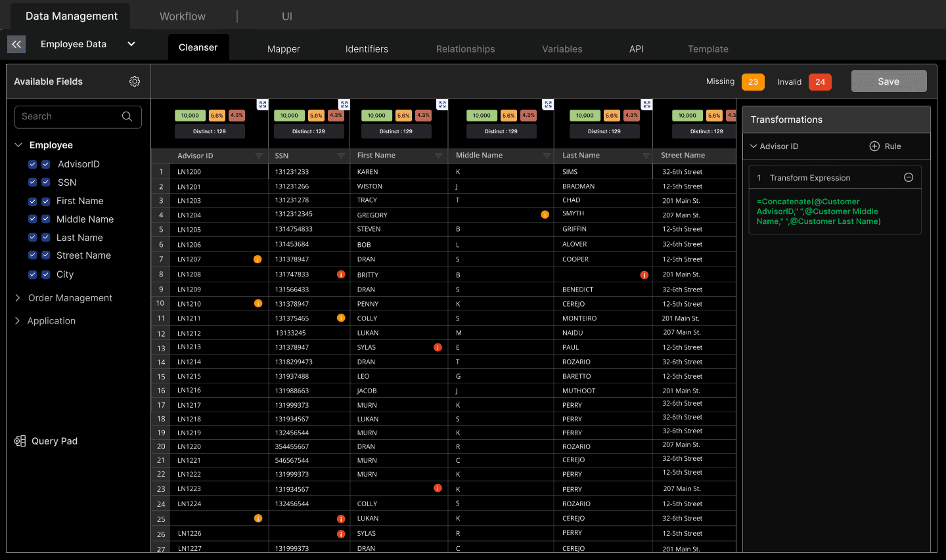Open filter on Middle Name column

(547, 156)
